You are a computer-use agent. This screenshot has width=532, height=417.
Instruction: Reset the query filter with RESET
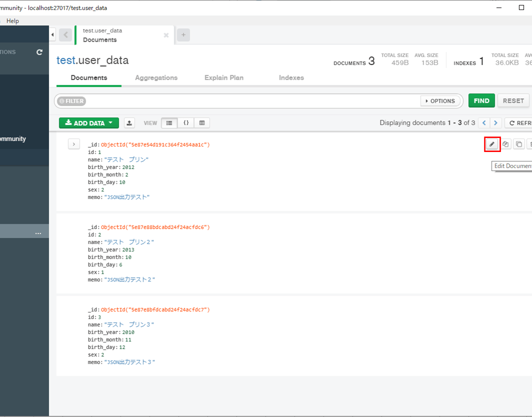point(513,100)
